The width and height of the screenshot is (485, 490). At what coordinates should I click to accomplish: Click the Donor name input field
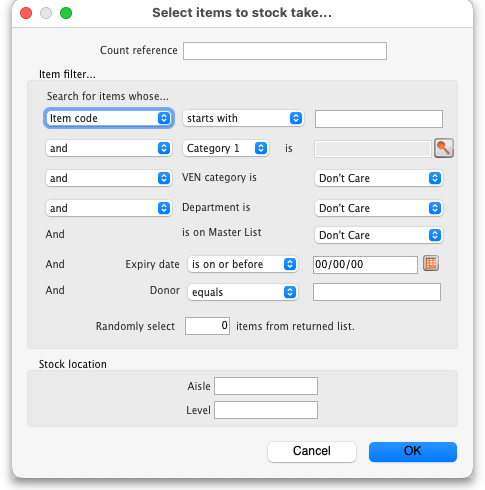coord(377,292)
